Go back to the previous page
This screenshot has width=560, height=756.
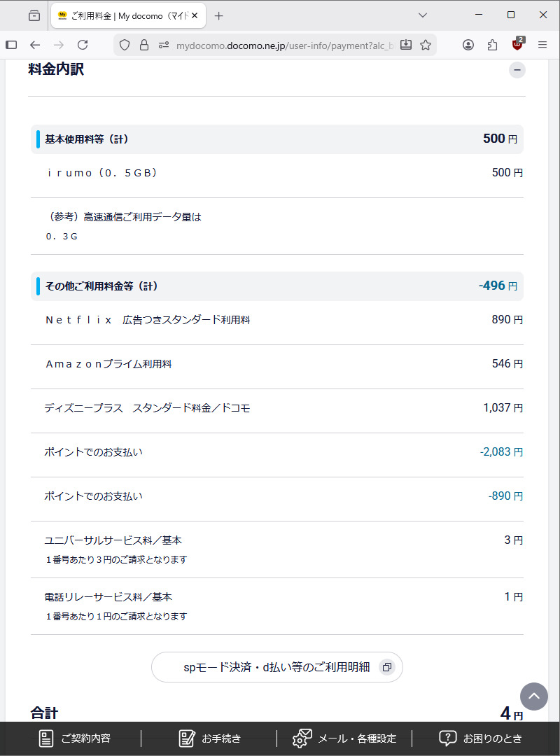pyautogui.click(x=35, y=45)
